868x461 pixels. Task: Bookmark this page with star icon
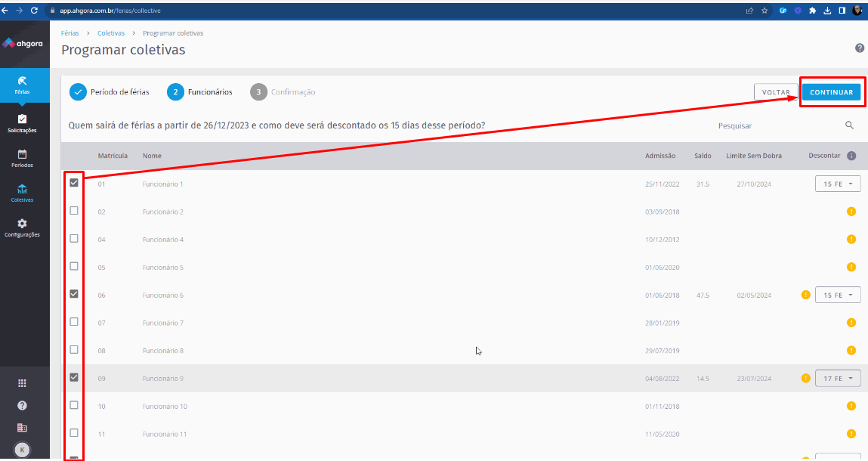(x=765, y=11)
